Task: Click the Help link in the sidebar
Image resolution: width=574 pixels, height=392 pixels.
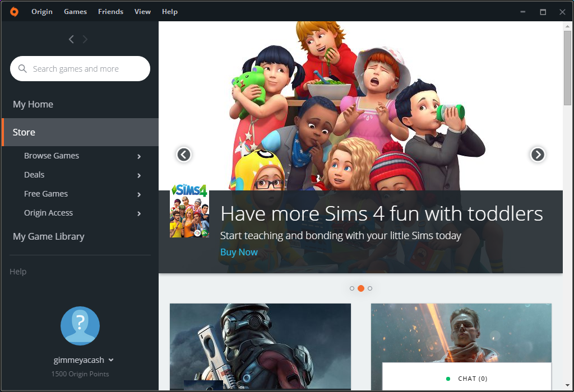Action: pyautogui.click(x=18, y=272)
